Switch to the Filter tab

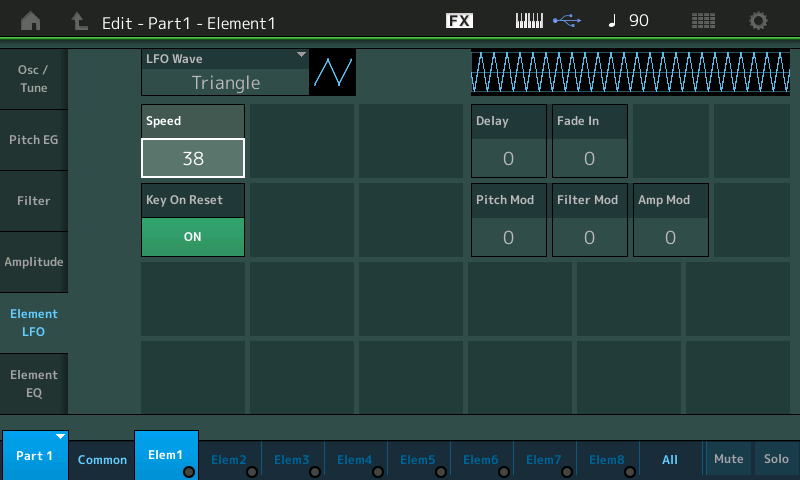coord(34,201)
